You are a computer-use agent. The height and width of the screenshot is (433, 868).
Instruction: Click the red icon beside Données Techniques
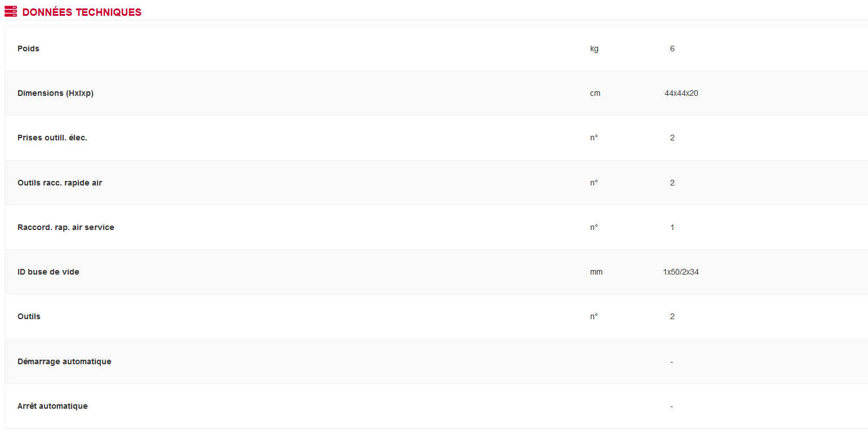pos(10,11)
